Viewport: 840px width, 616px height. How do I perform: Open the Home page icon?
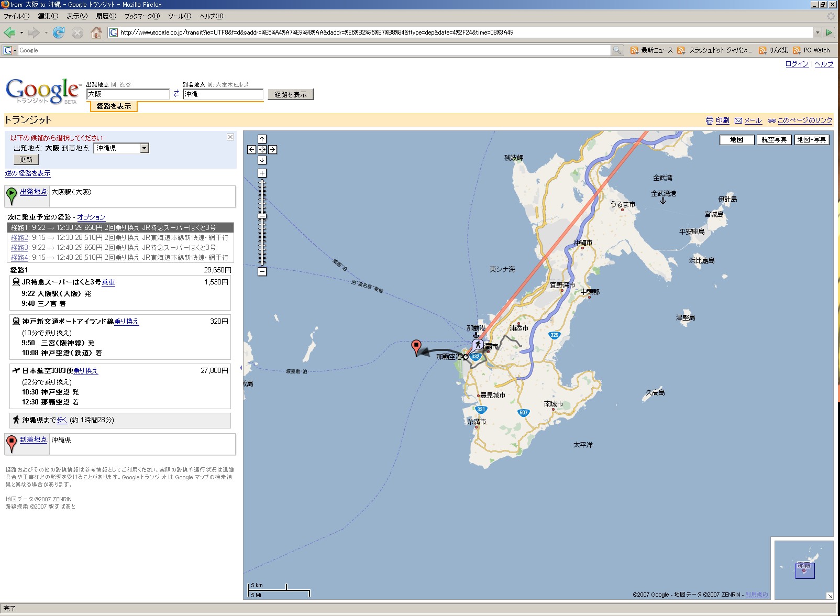(96, 32)
